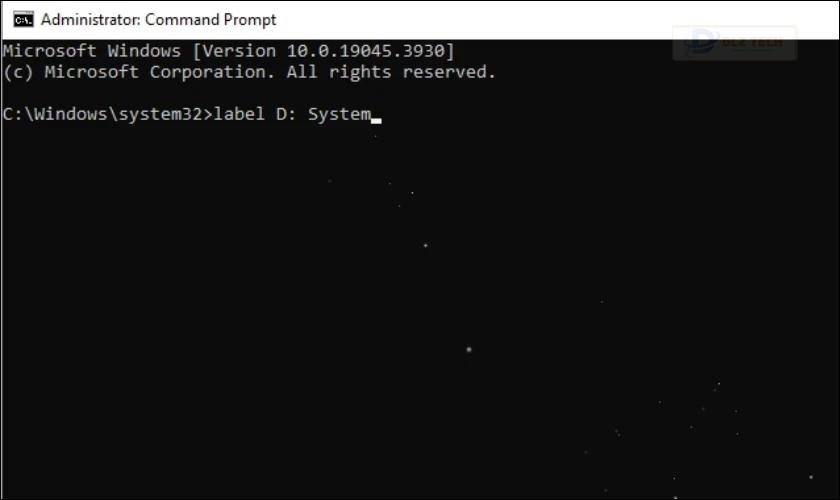
Task: Click the "C:\Windows\system32>" prompt path
Action: point(108,114)
